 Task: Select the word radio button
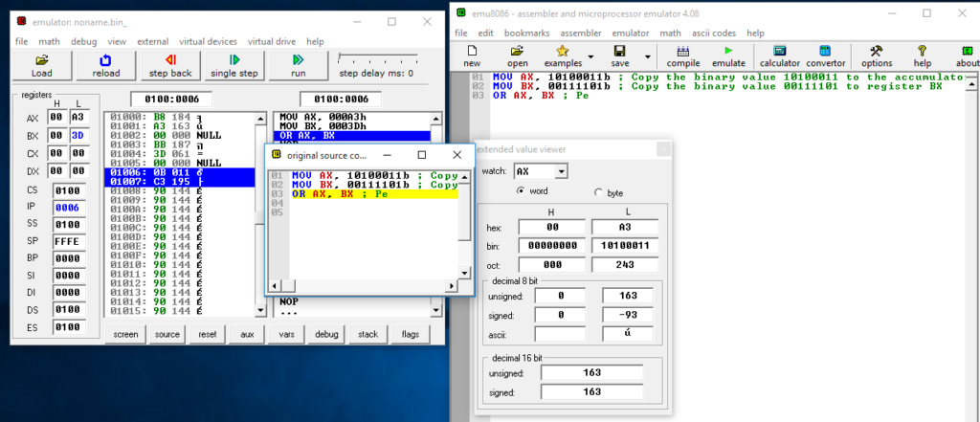click(522, 191)
